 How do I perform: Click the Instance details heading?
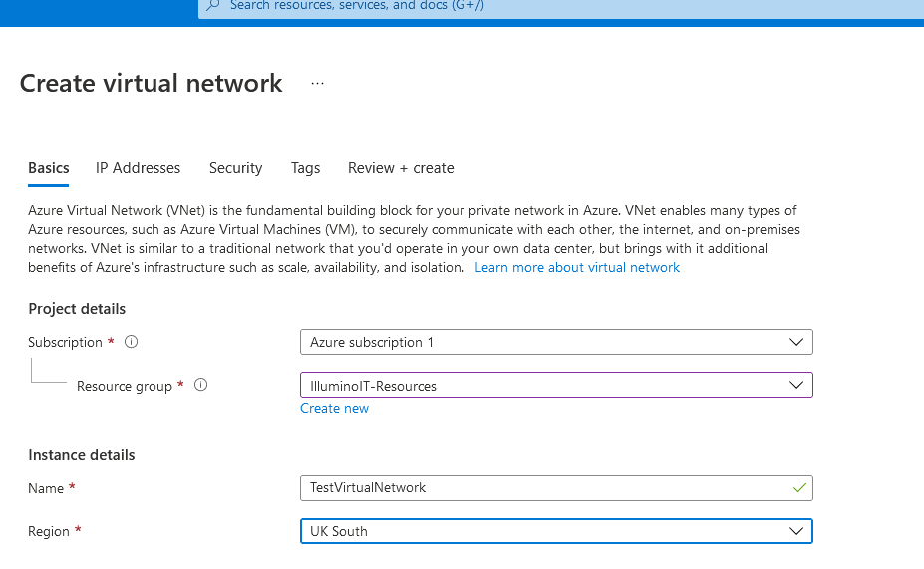82,455
